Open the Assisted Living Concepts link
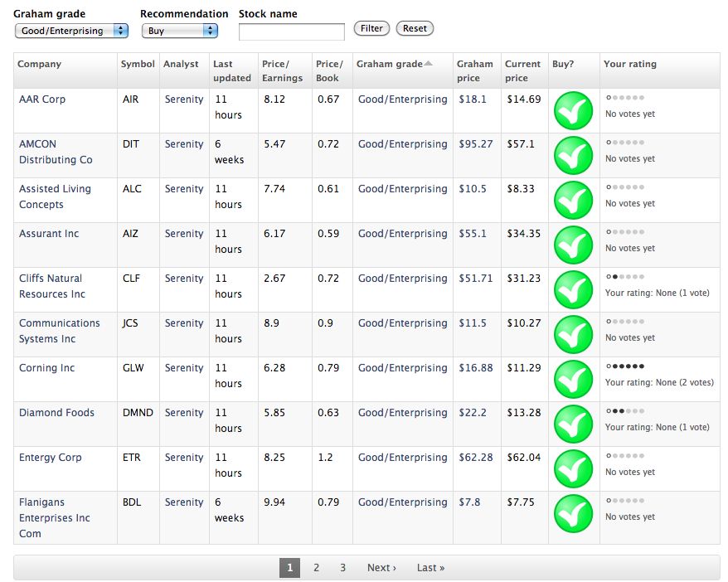Screen dimensions: 728x582 point(55,196)
